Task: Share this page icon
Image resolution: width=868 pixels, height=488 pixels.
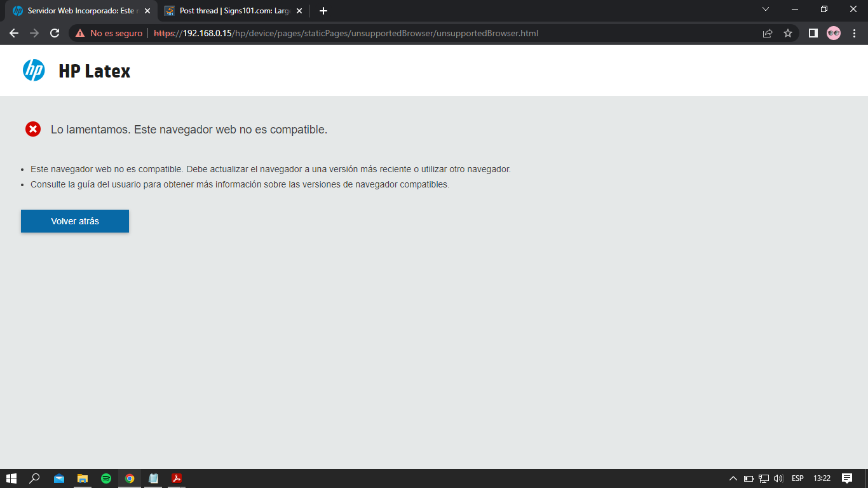Action: click(x=768, y=33)
